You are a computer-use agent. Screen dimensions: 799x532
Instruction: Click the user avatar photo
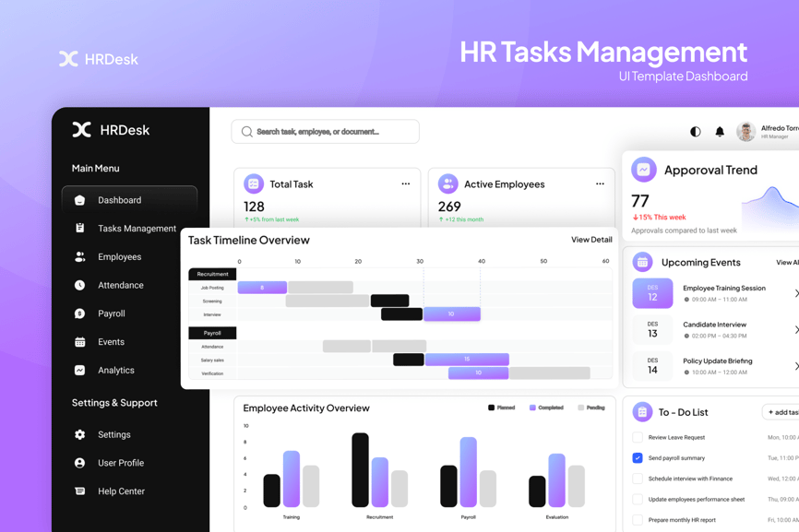(x=745, y=132)
